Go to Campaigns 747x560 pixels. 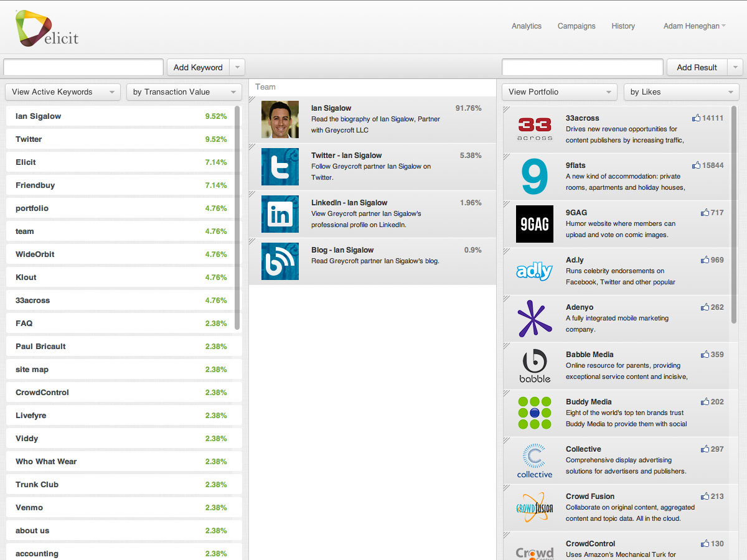576,26
